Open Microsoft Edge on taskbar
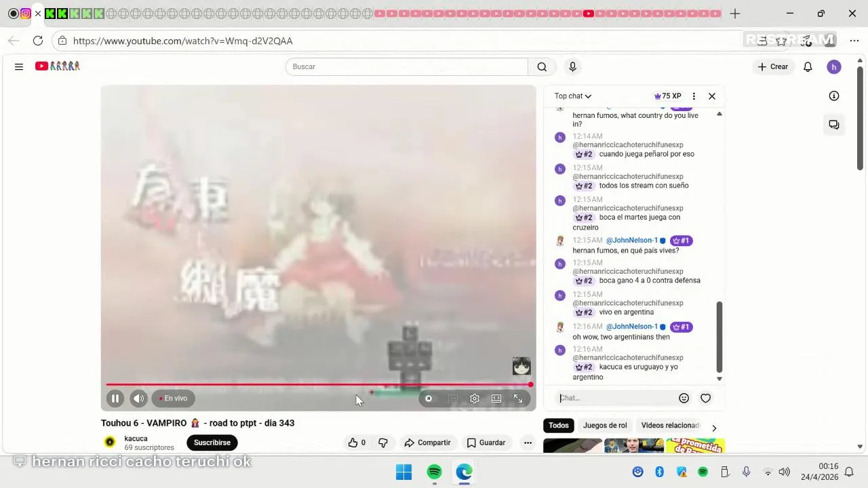 pyautogui.click(x=464, y=472)
